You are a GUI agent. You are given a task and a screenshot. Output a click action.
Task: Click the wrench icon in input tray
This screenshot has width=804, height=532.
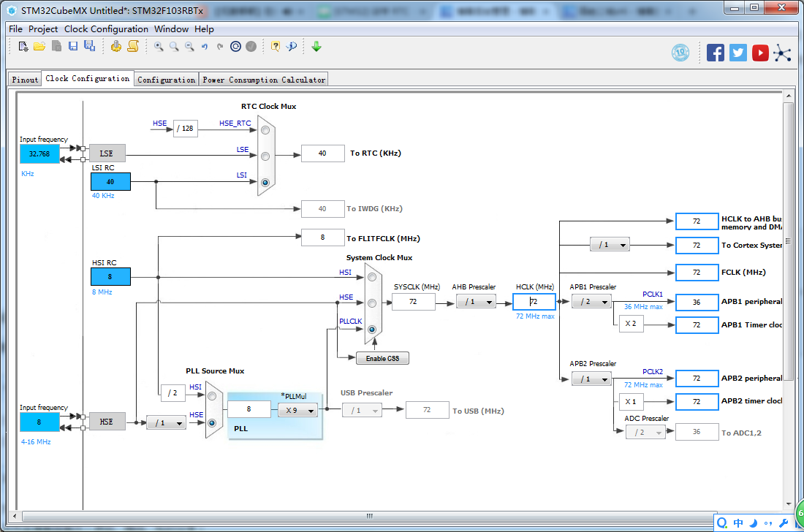pyautogui.click(x=784, y=522)
